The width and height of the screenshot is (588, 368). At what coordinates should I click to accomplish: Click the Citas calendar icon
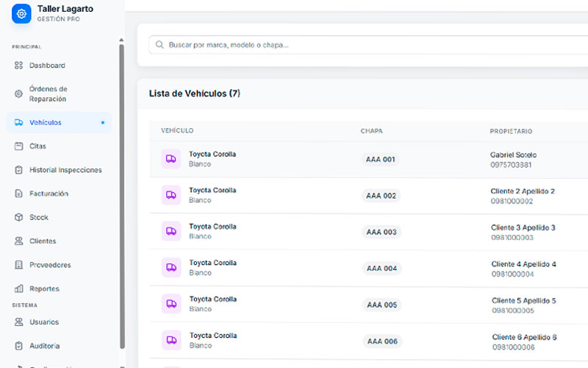[x=19, y=146]
